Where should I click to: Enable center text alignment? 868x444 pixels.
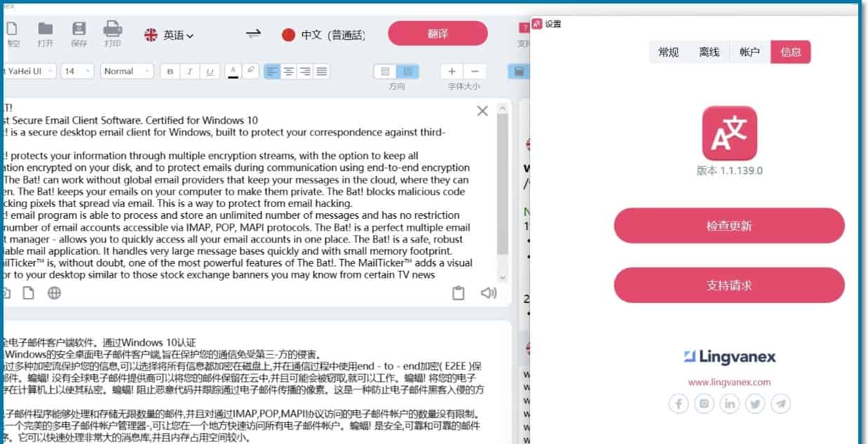288,72
